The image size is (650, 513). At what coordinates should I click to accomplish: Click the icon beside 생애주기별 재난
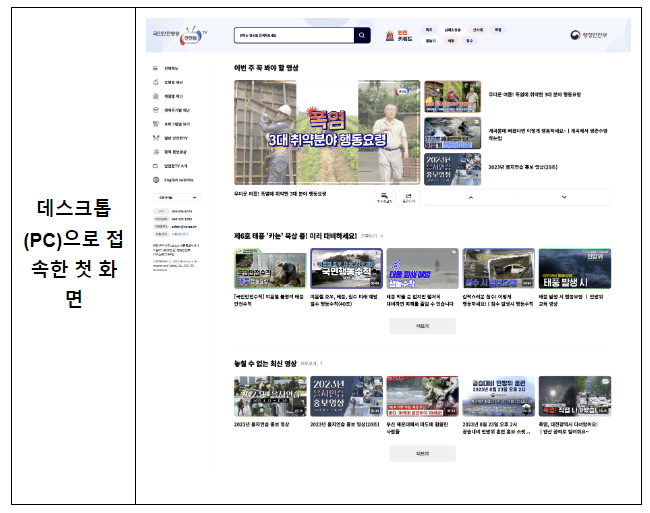pyautogui.click(x=156, y=110)
